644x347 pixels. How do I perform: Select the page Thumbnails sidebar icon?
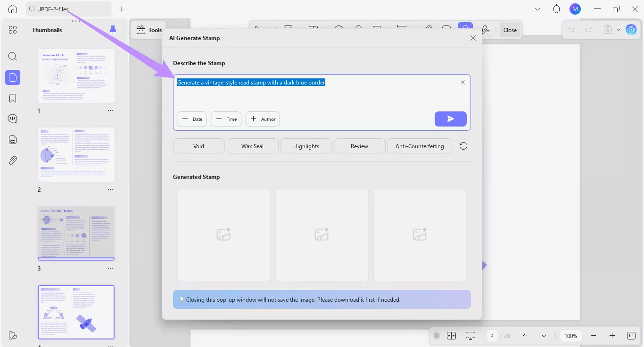[x=13, y=77]
